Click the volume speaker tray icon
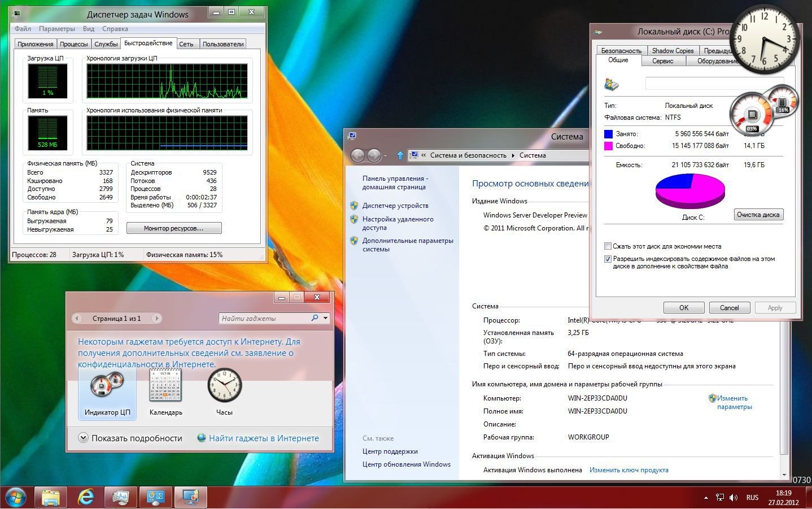The height and width of the screenshot is (509, 812). pos(734,498)
